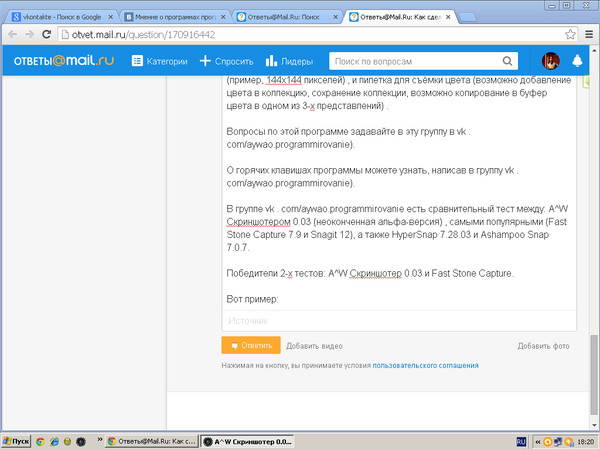Click the RU language indicator

[521, 442]
